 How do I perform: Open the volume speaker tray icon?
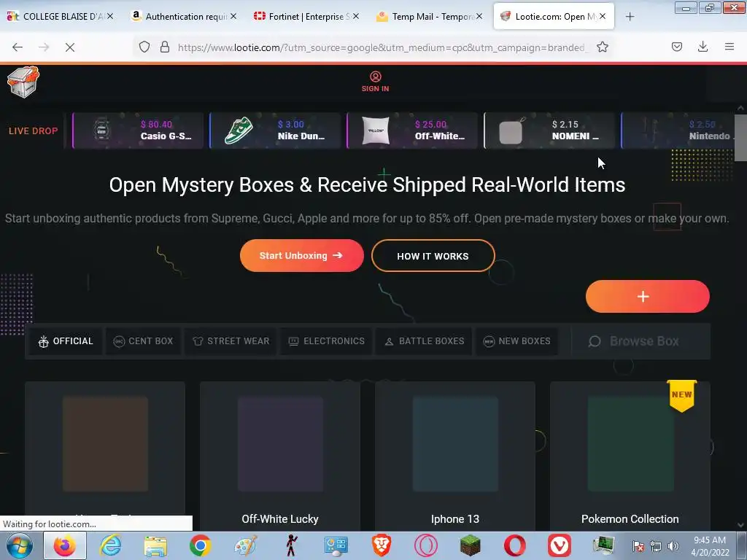click(x=673, y=546)
